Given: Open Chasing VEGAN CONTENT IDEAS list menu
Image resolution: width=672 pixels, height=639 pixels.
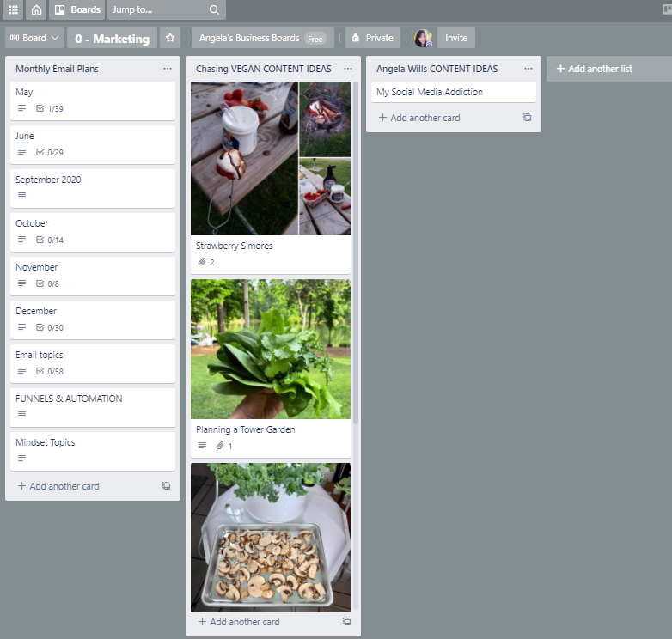Looking at the screenshot, I should point(347,69).
